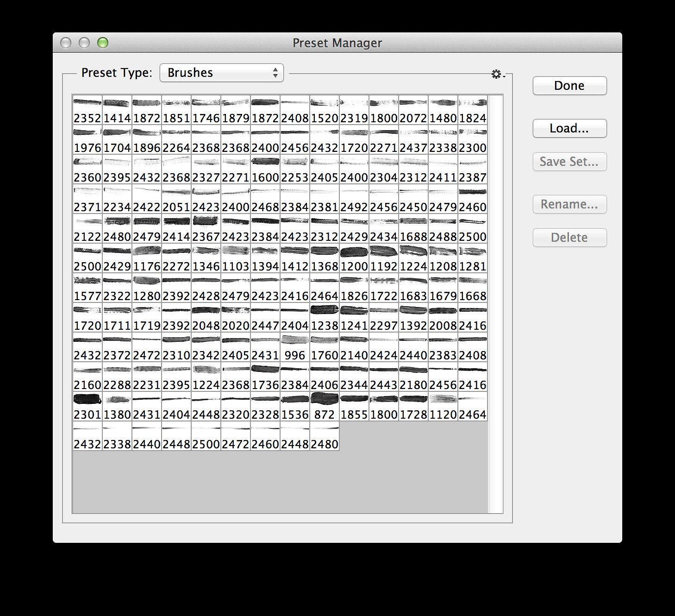Pick brush 2264
Image resolution: width=675 pixels, height=616 pixels.
176,140
